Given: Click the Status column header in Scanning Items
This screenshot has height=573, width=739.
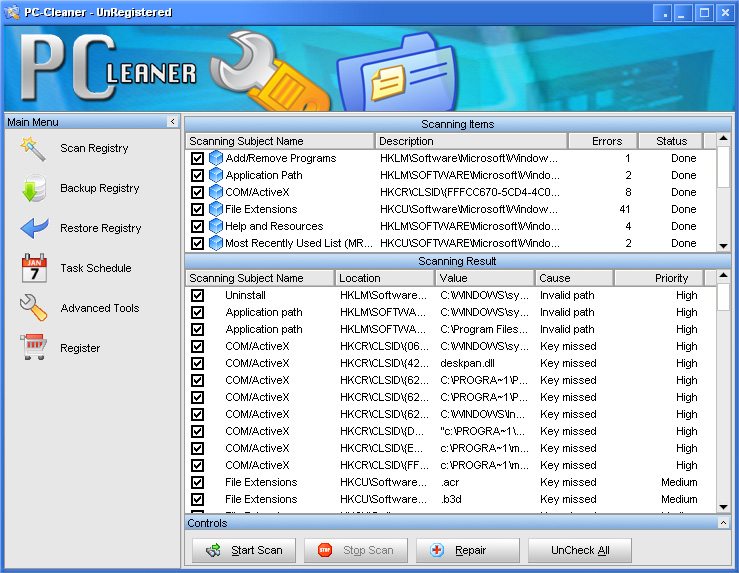Looking at the screenshot, I should tap(670, 141).
